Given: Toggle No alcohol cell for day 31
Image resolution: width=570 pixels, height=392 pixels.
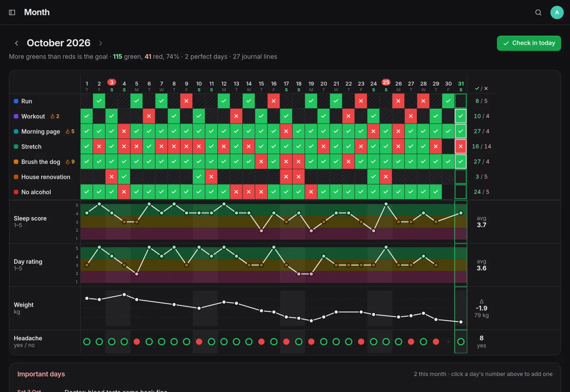Looking at the screenshot, I should (x=461, y=192).
